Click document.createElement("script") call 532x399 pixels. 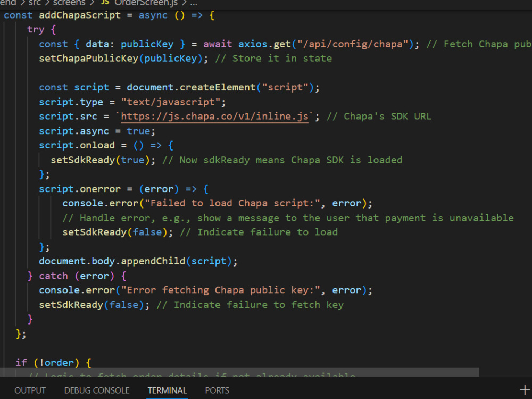click(223, 88)
